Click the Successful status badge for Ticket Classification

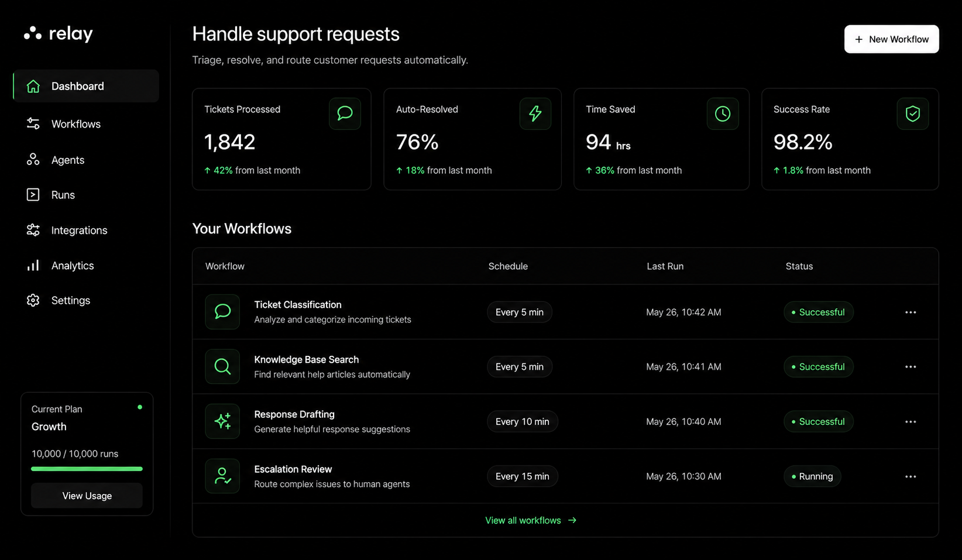[818, 312]
